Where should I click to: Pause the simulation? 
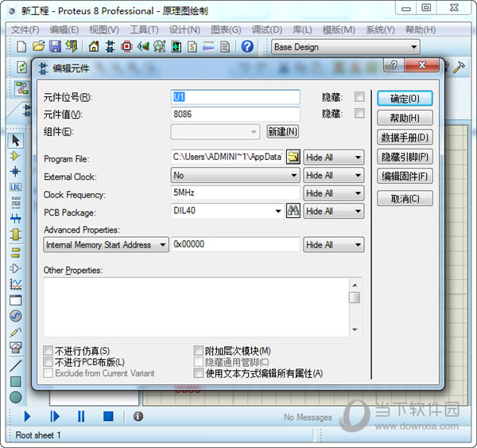81,416
